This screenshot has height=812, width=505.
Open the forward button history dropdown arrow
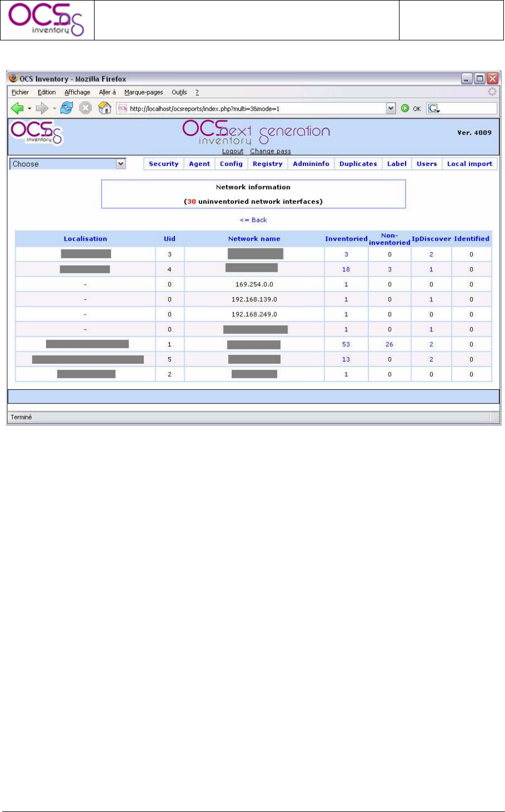point(55,109)
